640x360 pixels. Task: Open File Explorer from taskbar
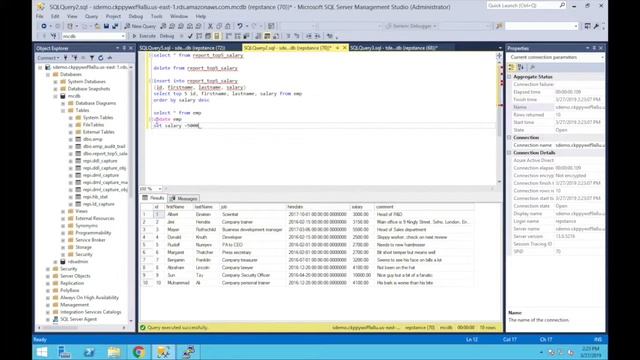click(x=114, y=352)
